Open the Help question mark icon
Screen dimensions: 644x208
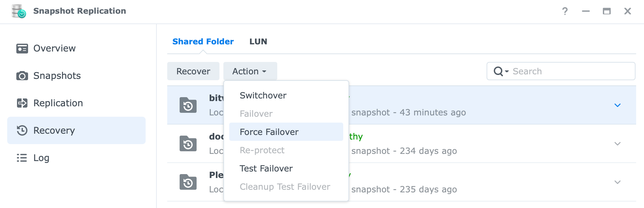[565, 11]
